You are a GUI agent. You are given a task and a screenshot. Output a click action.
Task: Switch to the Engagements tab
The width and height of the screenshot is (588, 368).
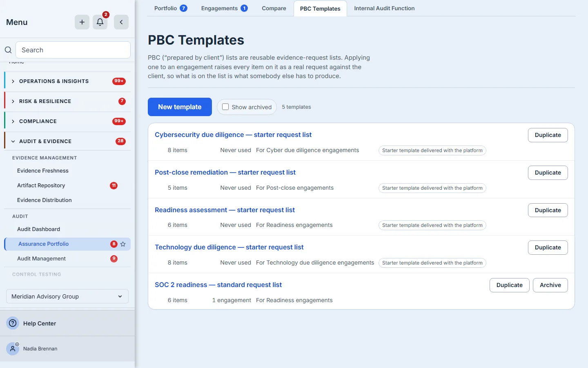[224, 8]
